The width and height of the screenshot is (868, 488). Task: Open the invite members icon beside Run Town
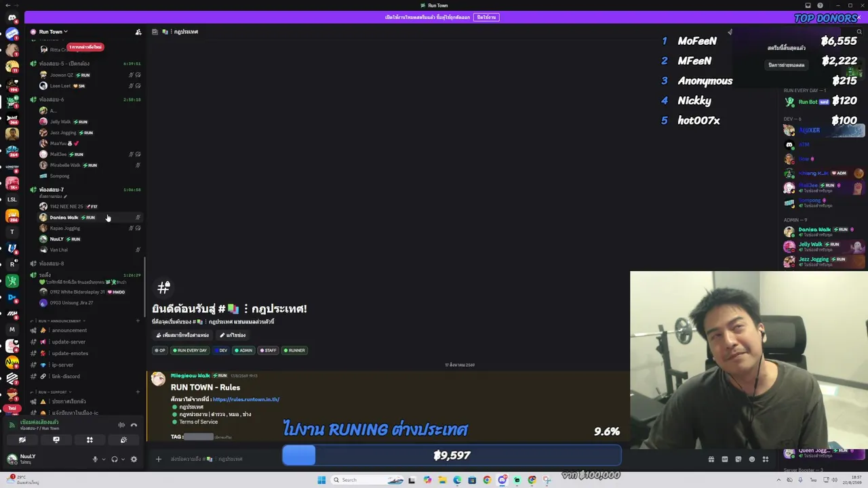[138, 32]
